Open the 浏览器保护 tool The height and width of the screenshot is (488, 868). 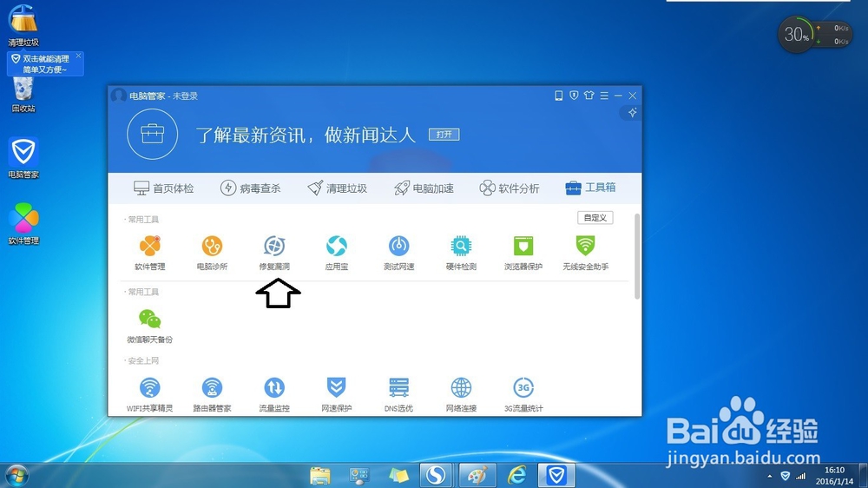click(523, 246)
